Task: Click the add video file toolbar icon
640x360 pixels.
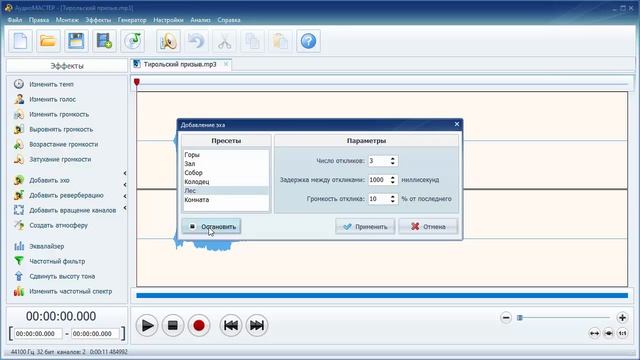Action: 104,41
